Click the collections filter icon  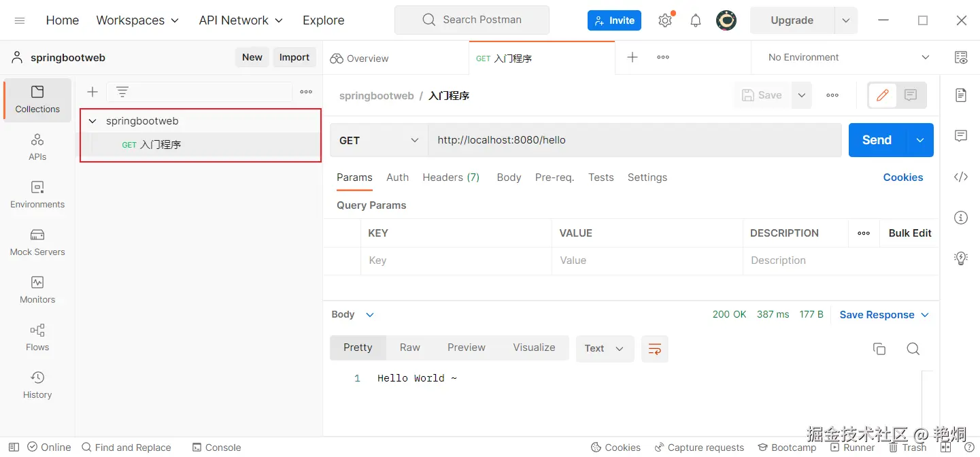122,92
